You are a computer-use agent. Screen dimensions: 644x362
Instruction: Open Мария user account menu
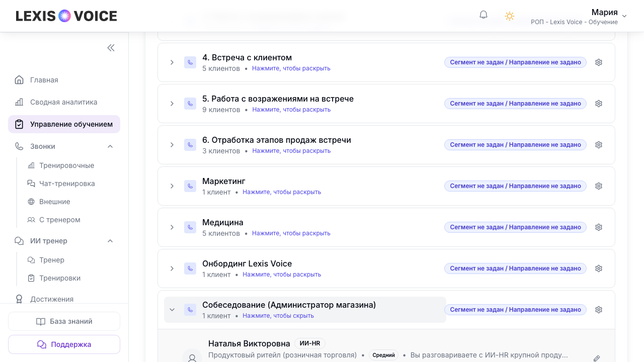pyautogui.click(x=579, y=16)
